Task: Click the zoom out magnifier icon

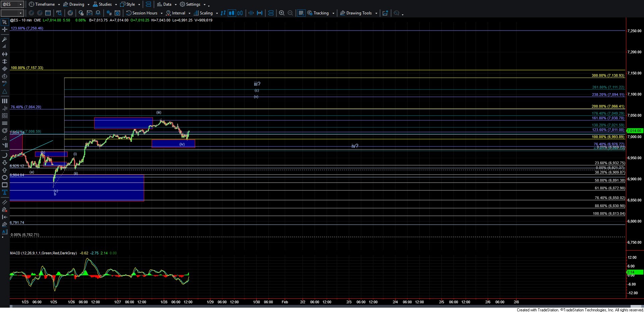Action: (290, 13)
